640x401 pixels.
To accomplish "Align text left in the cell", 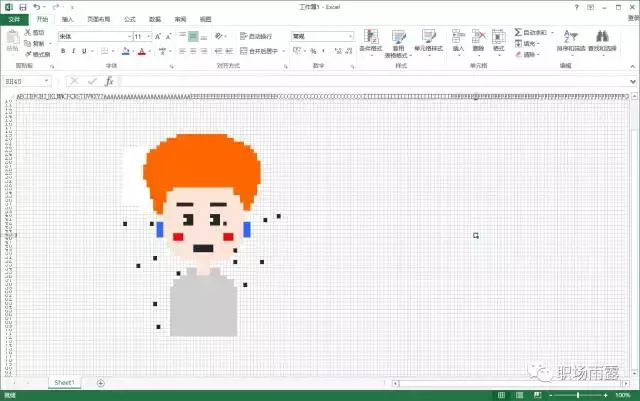I will click(182, 51).
